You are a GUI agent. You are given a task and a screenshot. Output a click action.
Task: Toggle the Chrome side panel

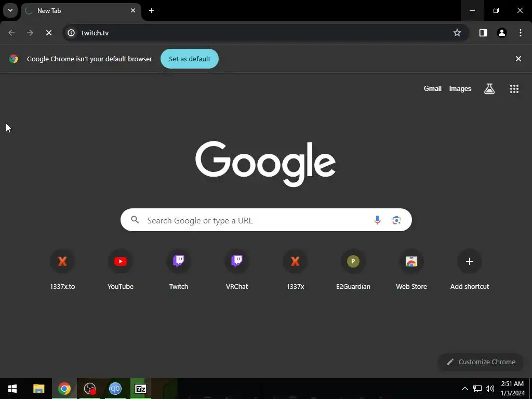483,33
